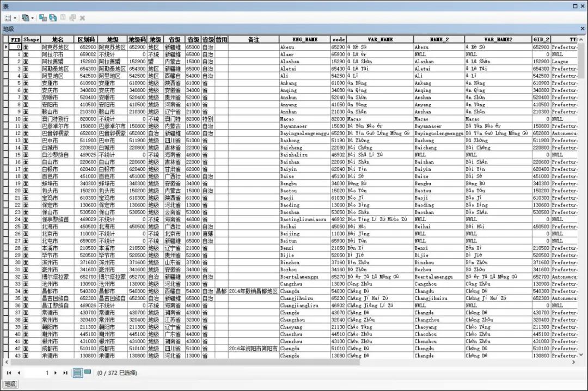The height and width of the screenshot is (391, 588).
Task: Jump to the last record
Action: (65, 372)
